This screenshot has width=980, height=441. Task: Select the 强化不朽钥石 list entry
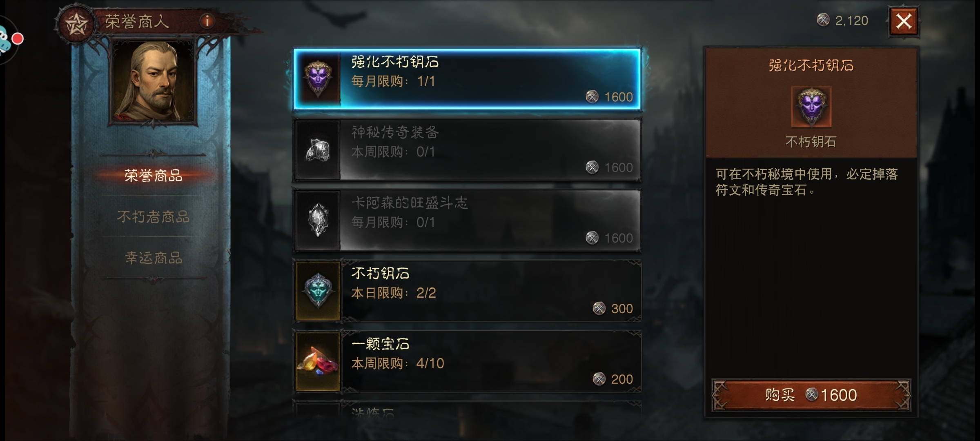click(467, 79)
